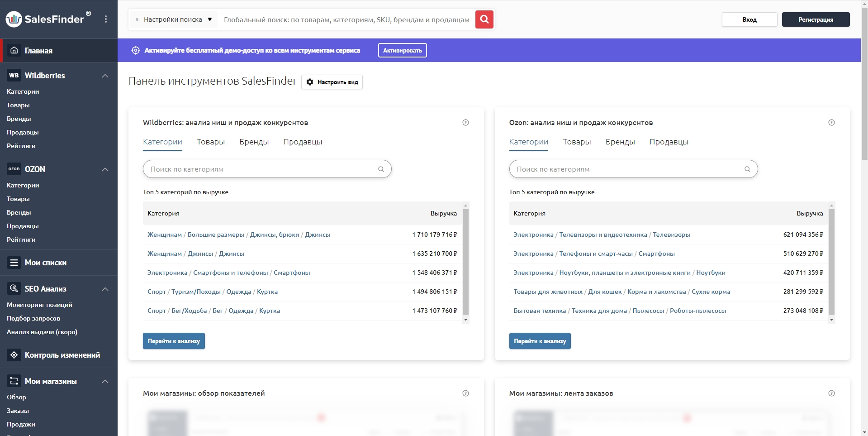This screenshot has height=436, width=868.
Task: Click the Настроить вид button
Action: point(332,82)
